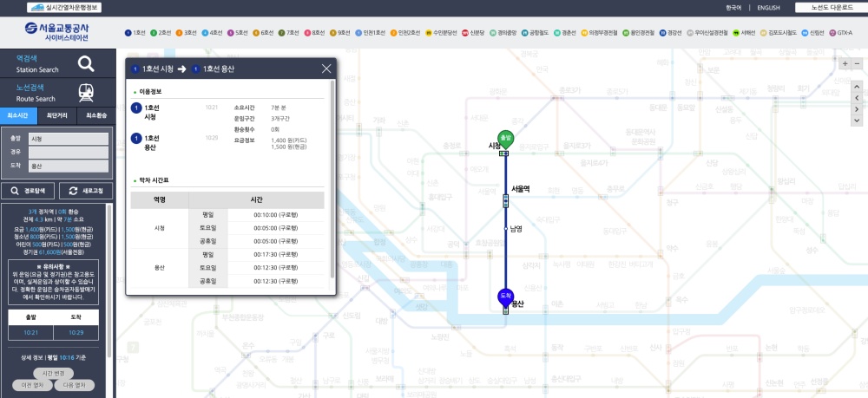The image size is (868, 398).
Task: Click the popup vertical scrollbar
Action: coord(332,179)
